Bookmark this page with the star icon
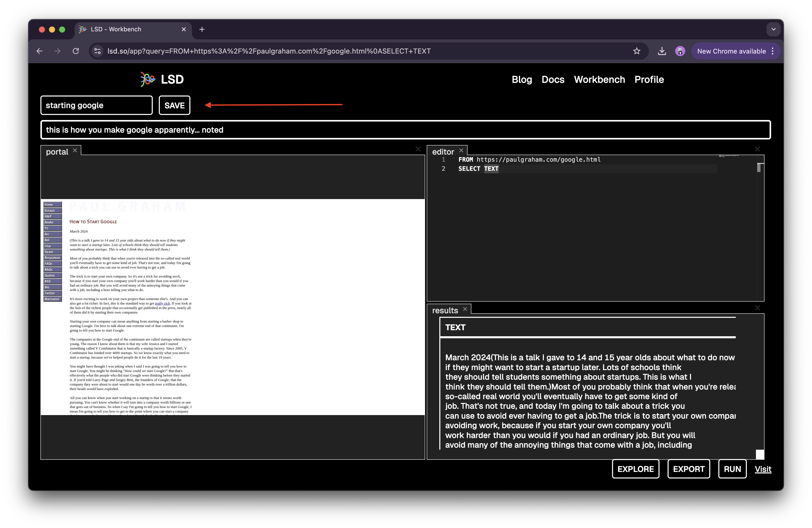This screenshot has width=812, height=528. tap(636, 51)
